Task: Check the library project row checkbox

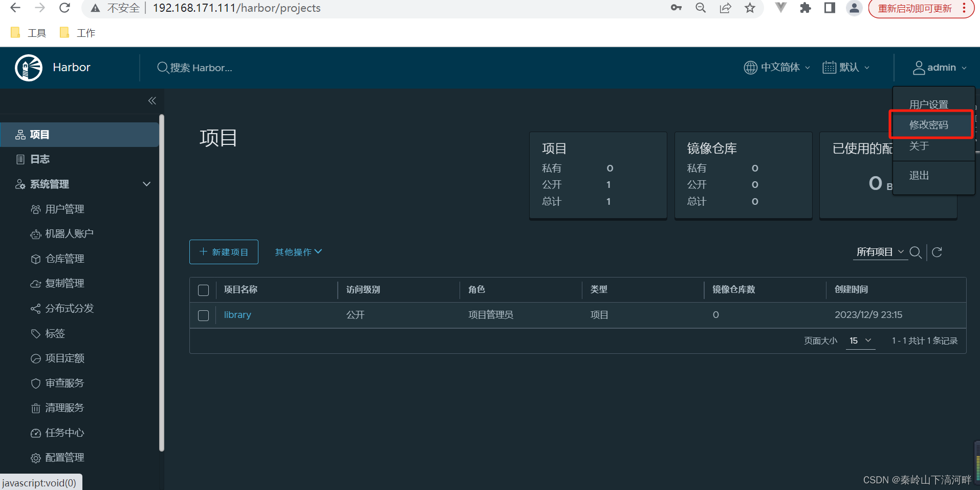Action: (x=203, y=315)
